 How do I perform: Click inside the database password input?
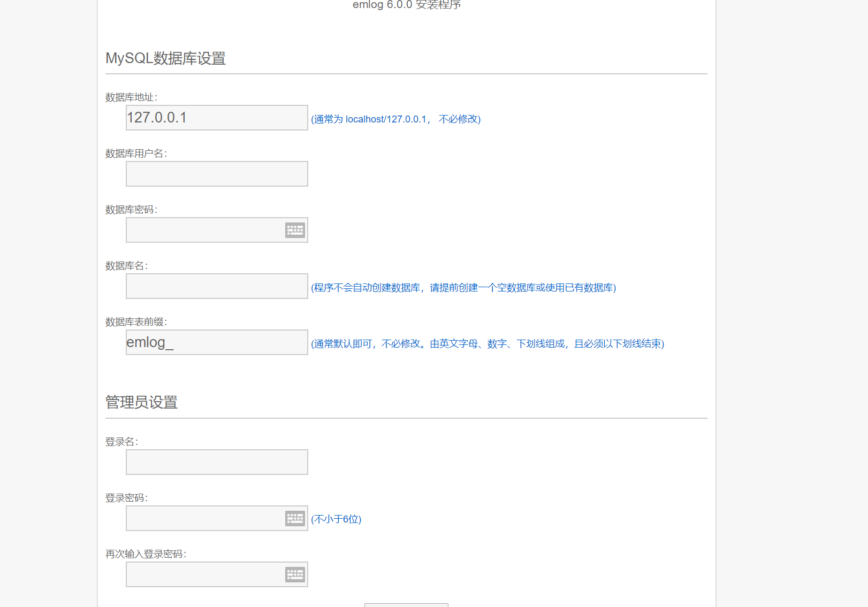(203, 230)
